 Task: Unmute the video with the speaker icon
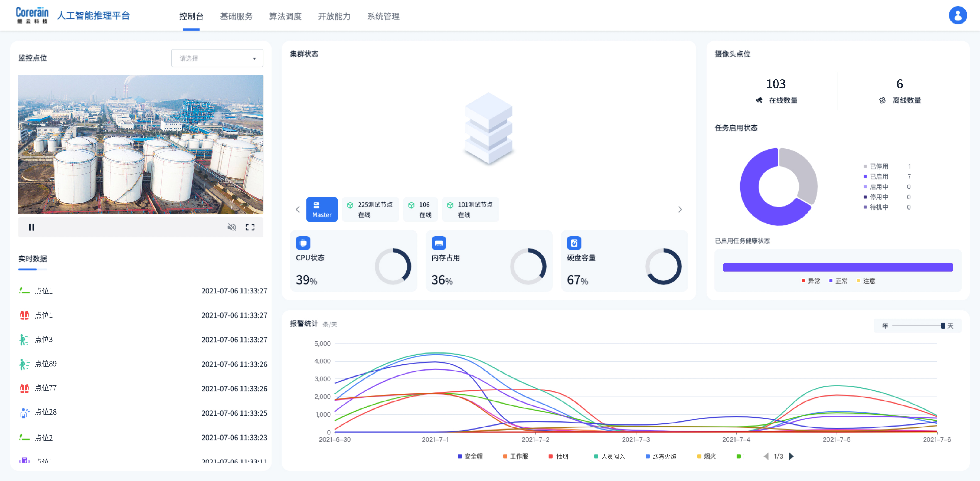[x=231, y=227]
